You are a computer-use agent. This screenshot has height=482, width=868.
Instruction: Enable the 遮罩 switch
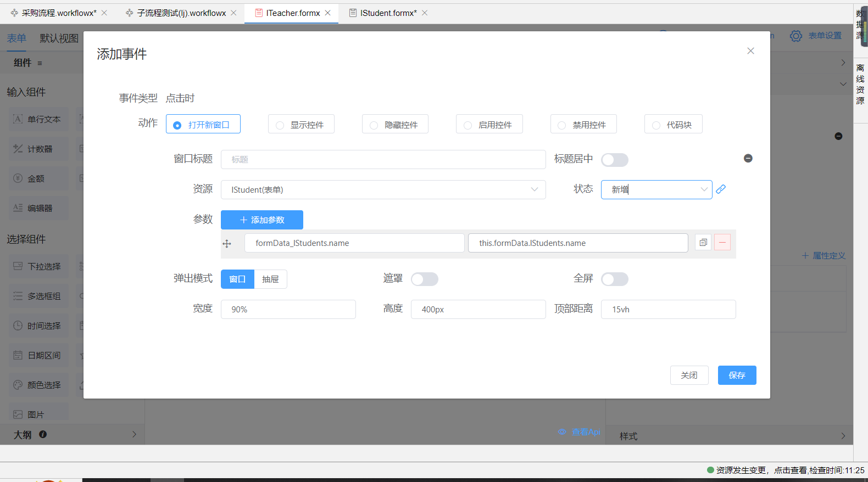point(424,279)
